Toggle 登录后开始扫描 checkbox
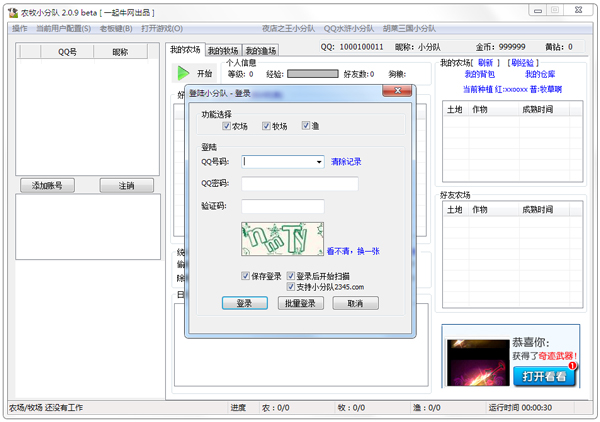 pyautogui.click(x=291, y=275)
